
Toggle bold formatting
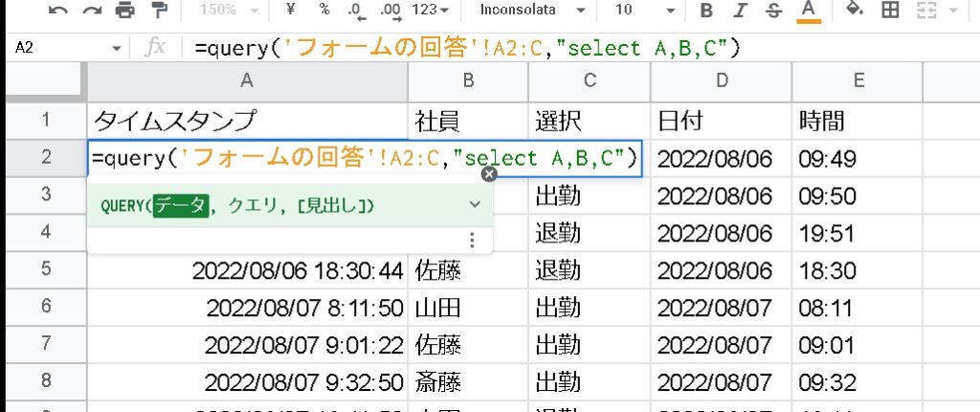point(706,11)
